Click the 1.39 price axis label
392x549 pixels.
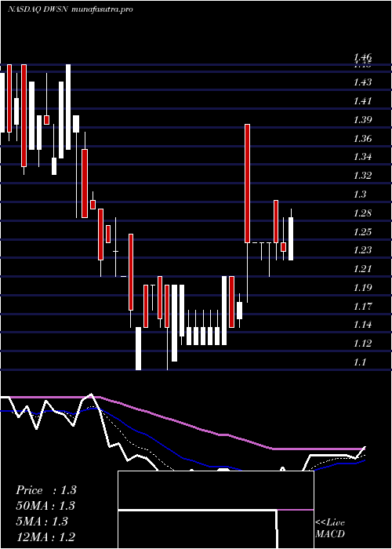click(362, 120)
